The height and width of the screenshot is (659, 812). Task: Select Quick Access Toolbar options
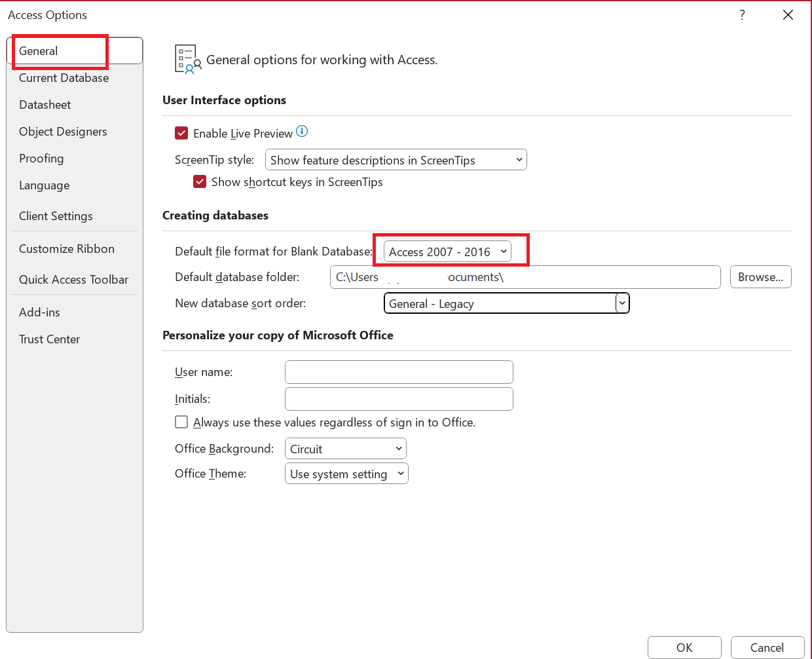[x=75, y=279]
